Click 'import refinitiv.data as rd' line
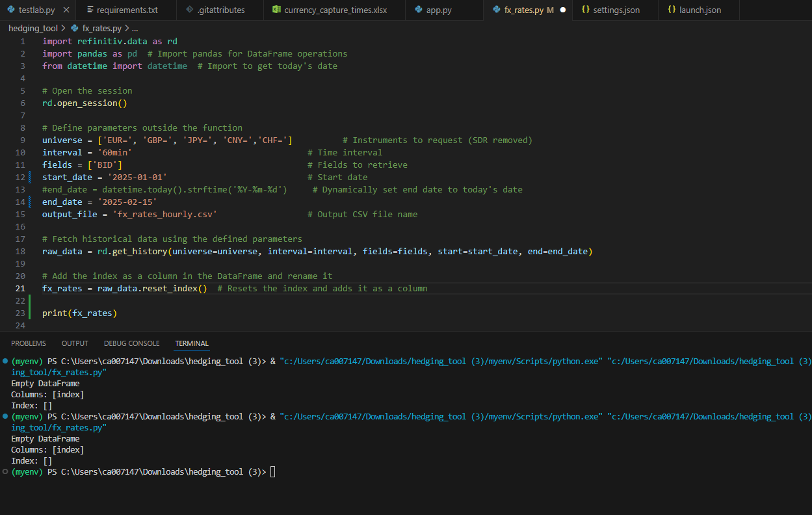 point(110,42)
